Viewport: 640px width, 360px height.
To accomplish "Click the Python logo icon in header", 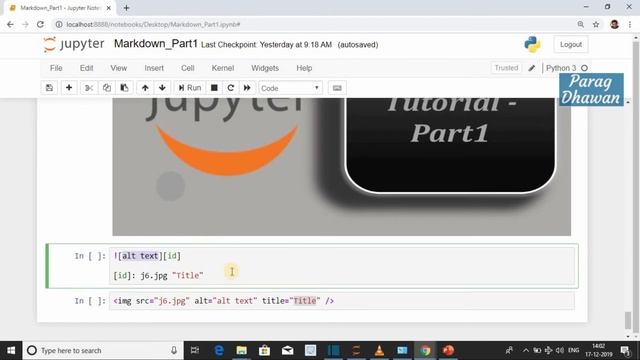I will tap(532, 44).
